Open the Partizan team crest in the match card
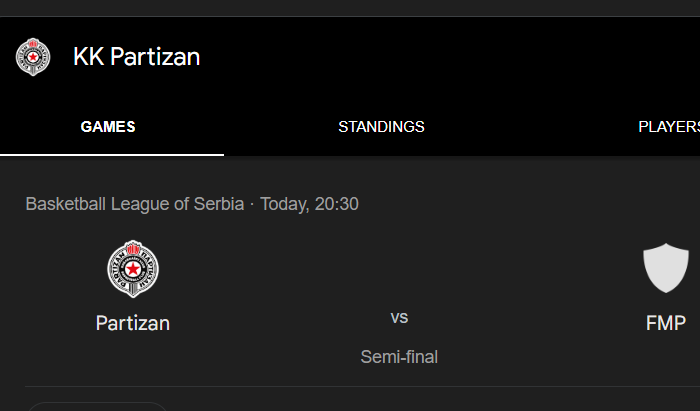 [133, 269]
